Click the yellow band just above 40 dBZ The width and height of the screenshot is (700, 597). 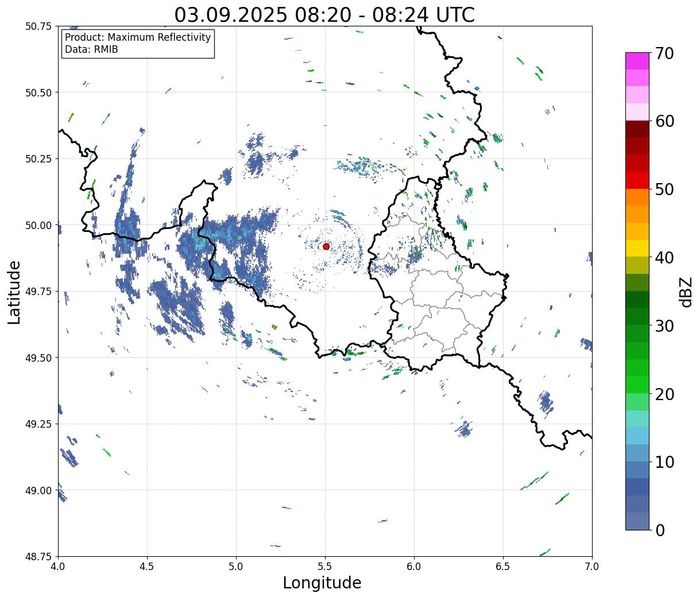pos(637,248)
